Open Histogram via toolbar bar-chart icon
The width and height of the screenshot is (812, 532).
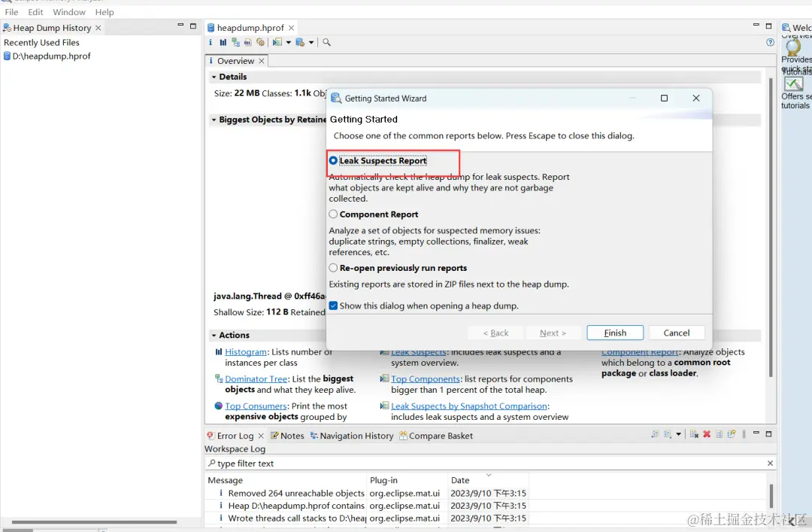click(223, 43)
